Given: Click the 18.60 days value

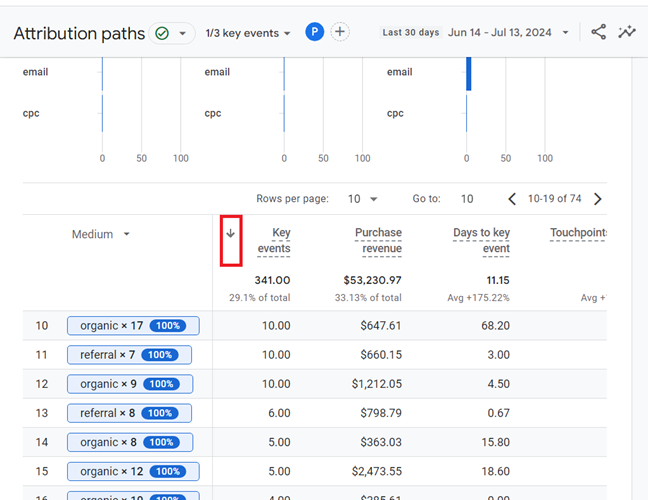Looking at the screenshot, I should (x=495, y=471).
